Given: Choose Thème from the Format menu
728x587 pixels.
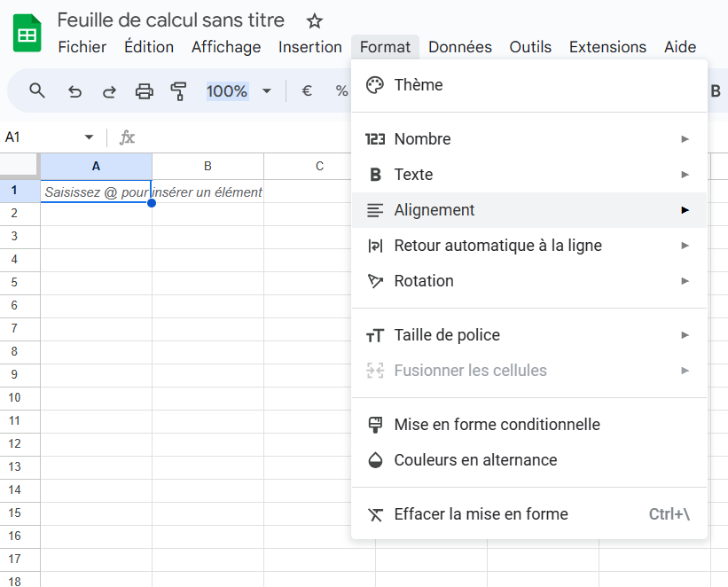Looking at the screenshot, I should (x=529, y=85).
